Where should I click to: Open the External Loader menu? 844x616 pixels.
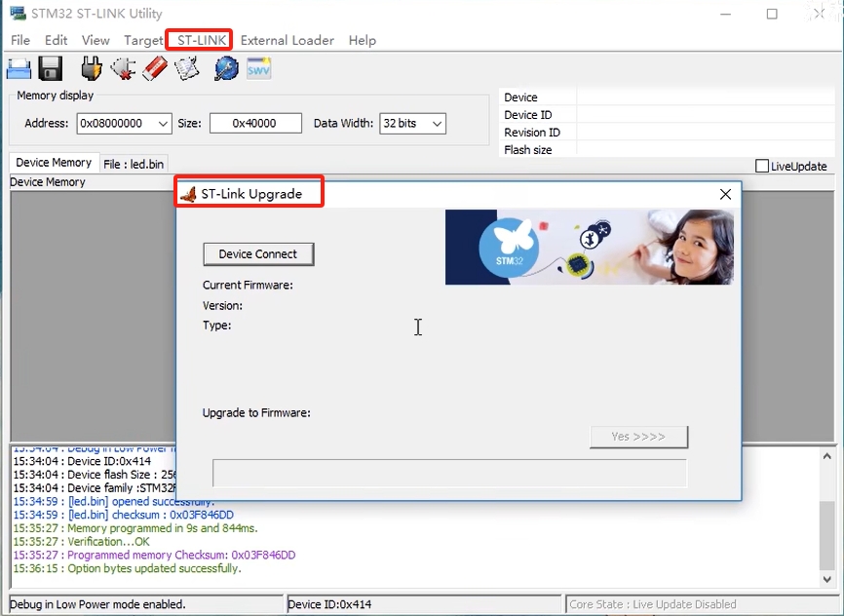pos(288,40)
